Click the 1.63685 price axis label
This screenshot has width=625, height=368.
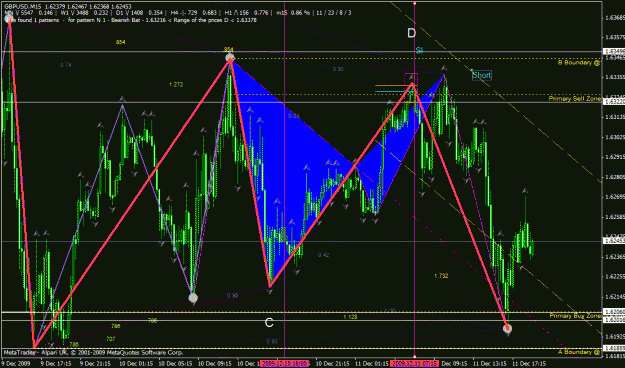614,18
